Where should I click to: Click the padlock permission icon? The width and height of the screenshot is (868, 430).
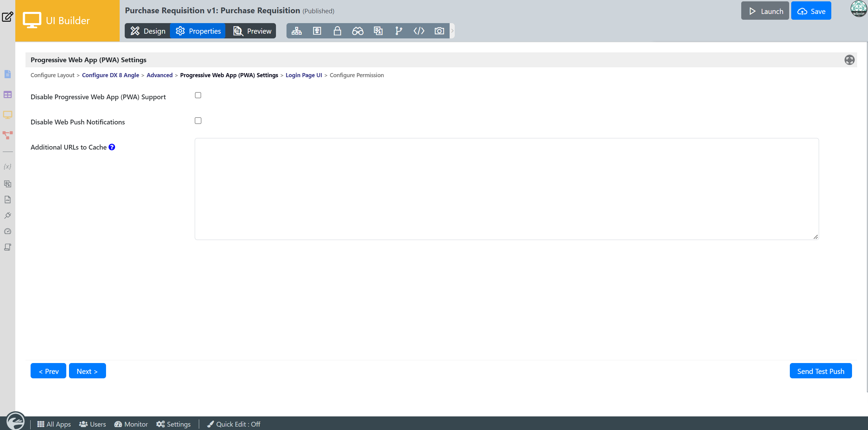pos(337,31)
